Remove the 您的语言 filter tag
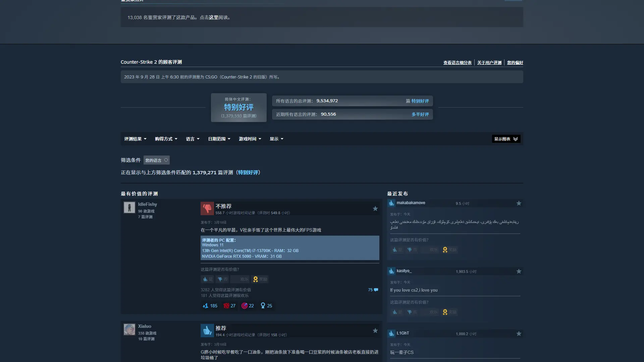Image resolution: width=644 pixels, height=362 pixels. [166, 160]
